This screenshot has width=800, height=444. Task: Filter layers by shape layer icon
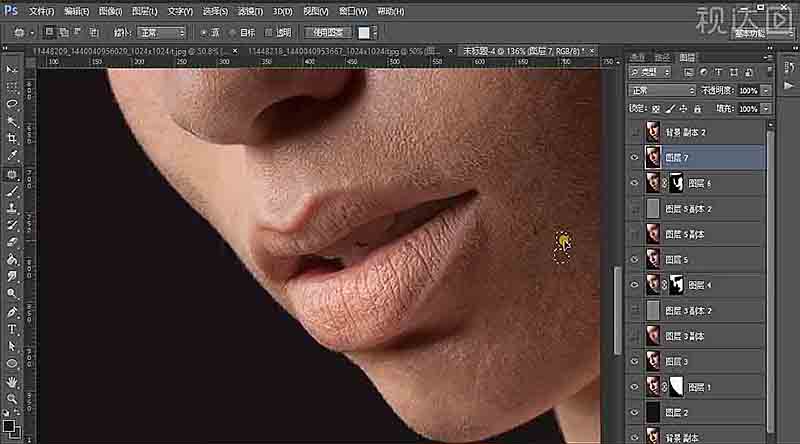click(734, 72)
